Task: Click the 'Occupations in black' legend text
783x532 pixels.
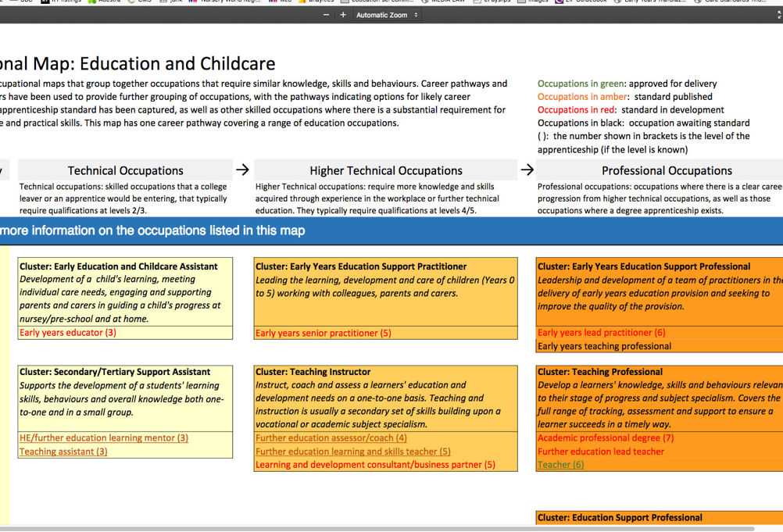Action: coord(581,123)
